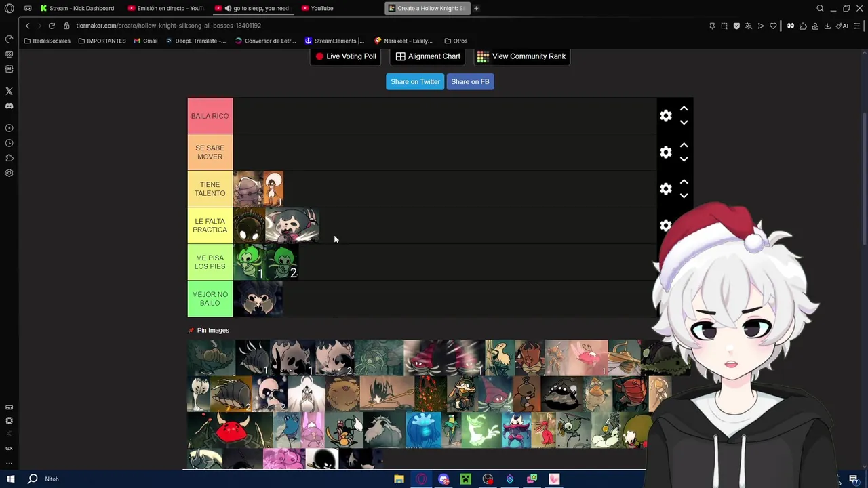Open Discord in Opera sidebar
This screenshot has height=488, width=868.
click(x=9, y=106)
